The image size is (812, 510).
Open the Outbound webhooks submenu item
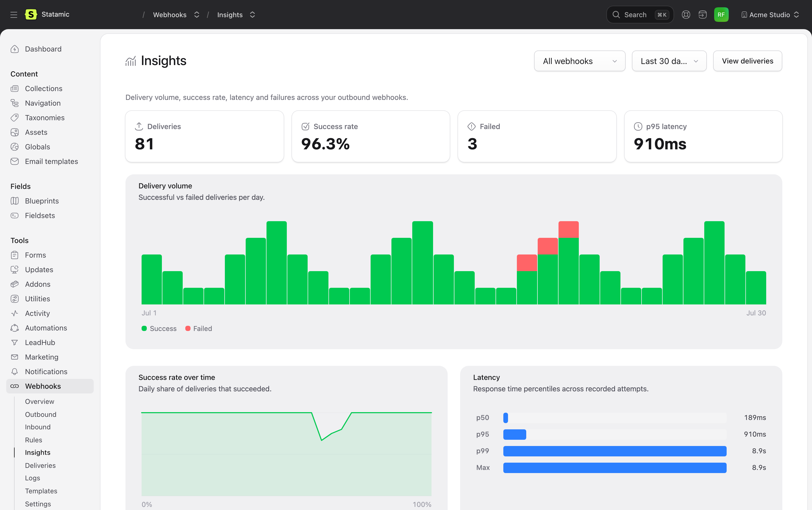tap(40, 414)
